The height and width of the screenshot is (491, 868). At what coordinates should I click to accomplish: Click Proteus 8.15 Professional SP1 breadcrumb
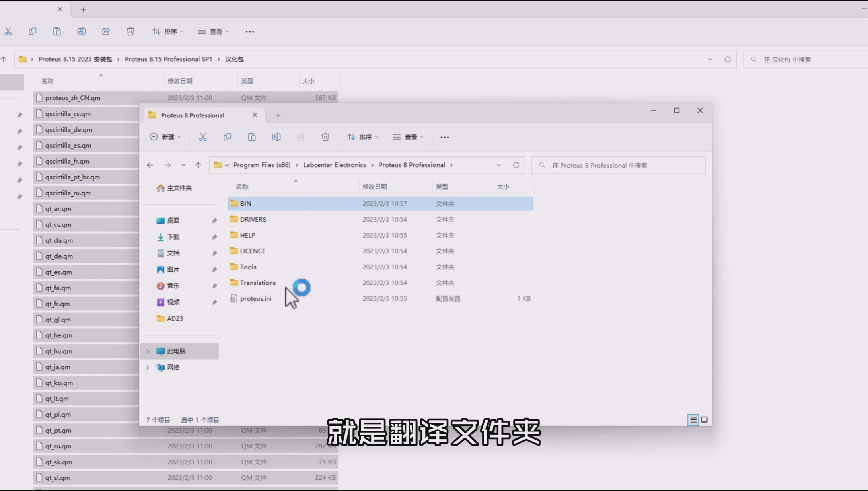169,59
